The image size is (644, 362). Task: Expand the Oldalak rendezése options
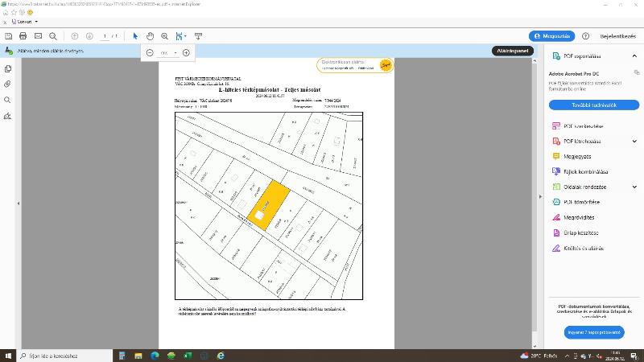(634, 187)
